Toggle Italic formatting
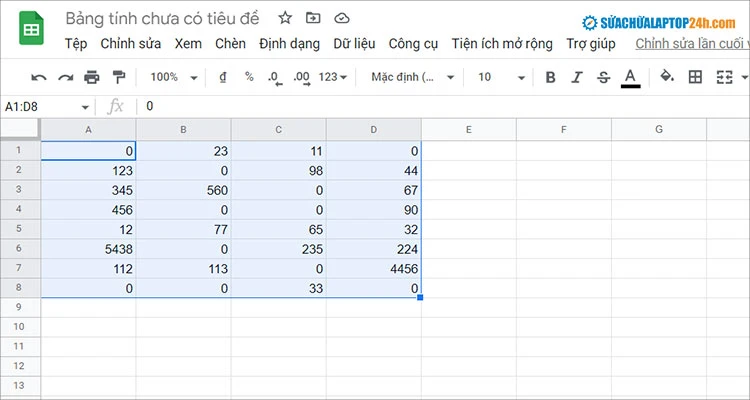 tap(577, 77)
